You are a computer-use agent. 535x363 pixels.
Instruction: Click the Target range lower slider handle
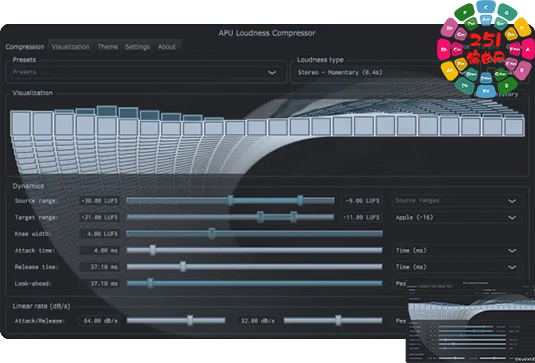[x=260, y=217]
